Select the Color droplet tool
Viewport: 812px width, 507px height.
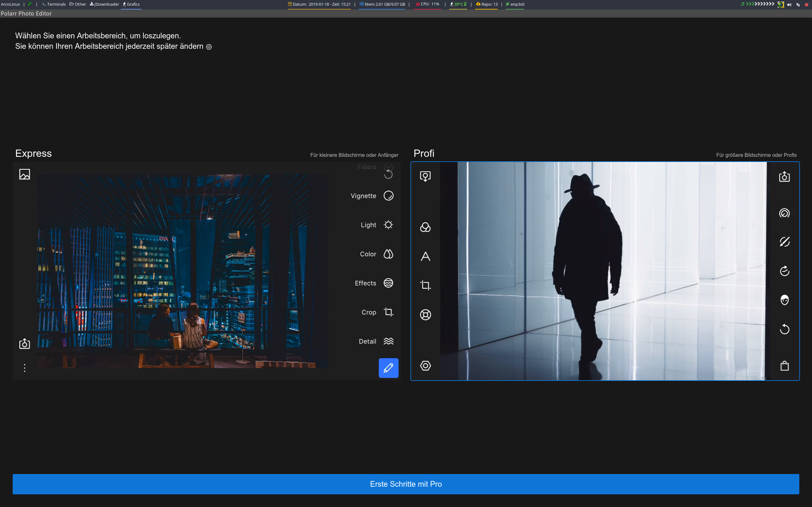(388, 254)
